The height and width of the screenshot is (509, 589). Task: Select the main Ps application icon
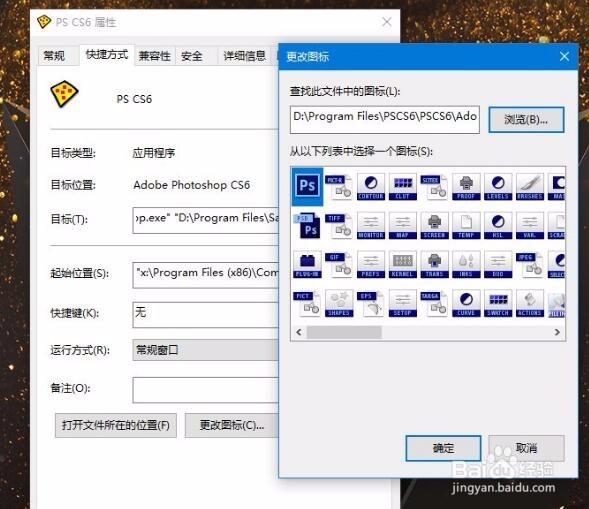308,186
